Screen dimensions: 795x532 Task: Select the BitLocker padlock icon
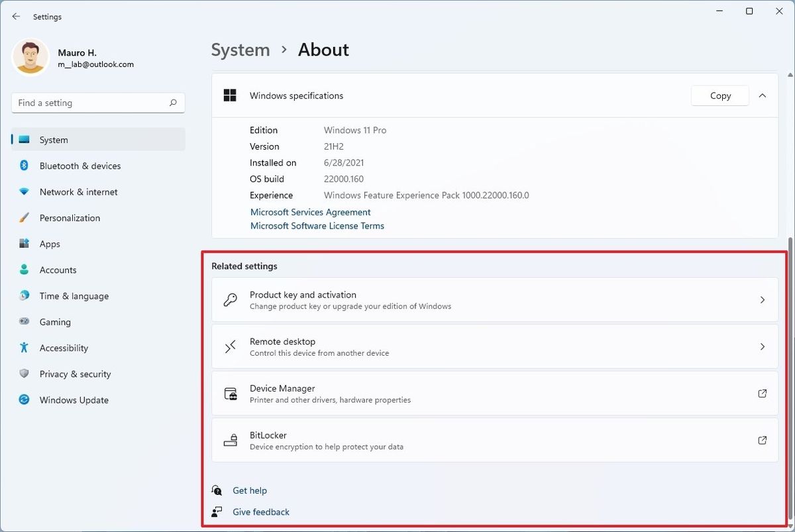click(231, 440)
